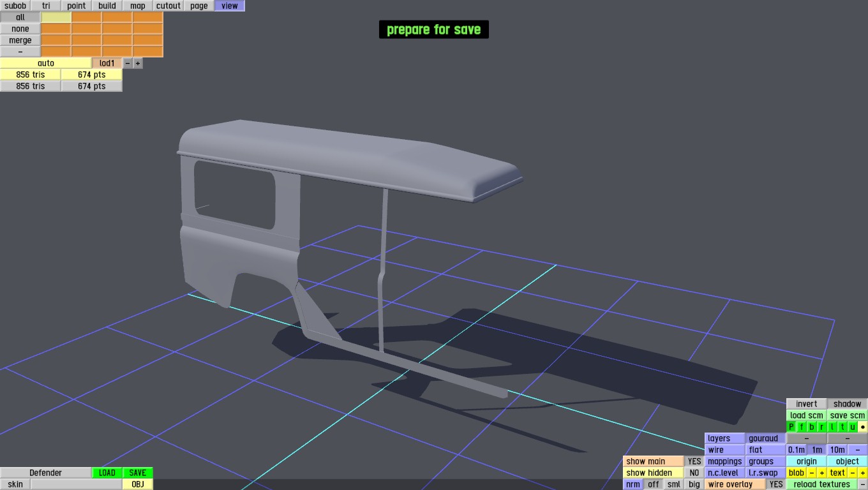Toggle the shadow option
The width and height of the screenshot is (868, 490).
[x=848, y=404]
